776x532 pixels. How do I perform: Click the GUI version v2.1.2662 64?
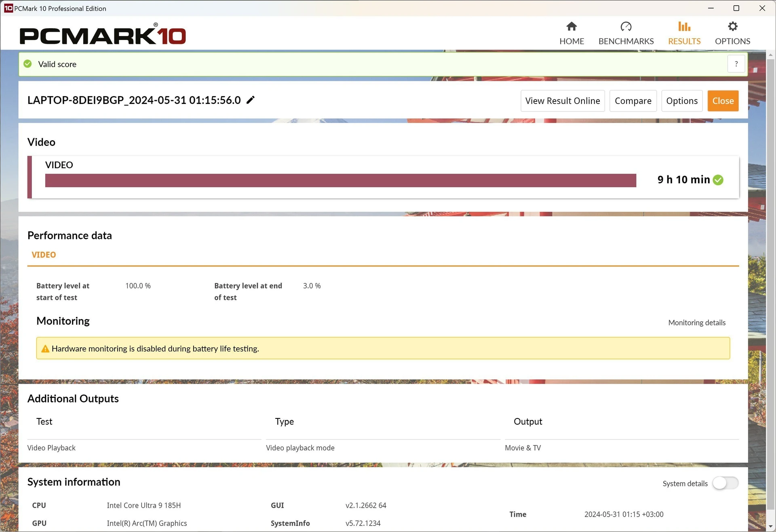point(366,505)
